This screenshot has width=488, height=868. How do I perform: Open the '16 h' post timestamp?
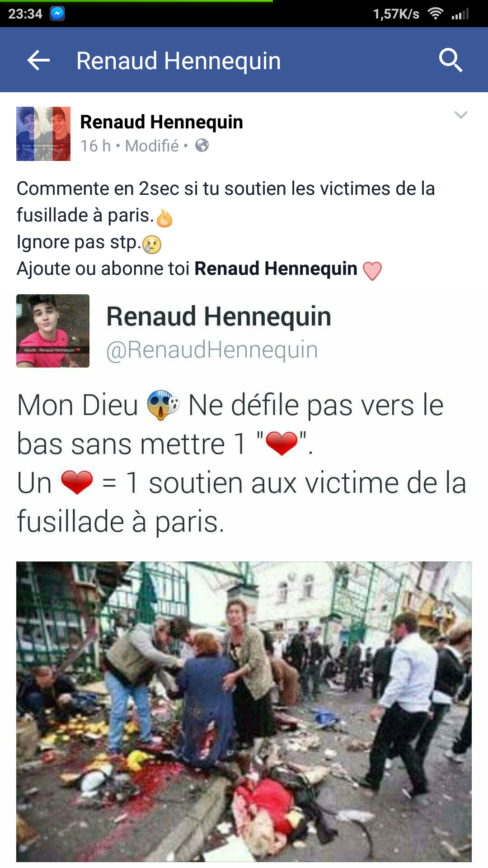coord(95,146)
